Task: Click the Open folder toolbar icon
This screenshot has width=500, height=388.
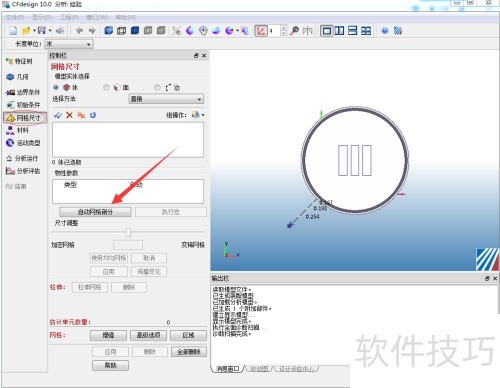Action: point(26,31)
